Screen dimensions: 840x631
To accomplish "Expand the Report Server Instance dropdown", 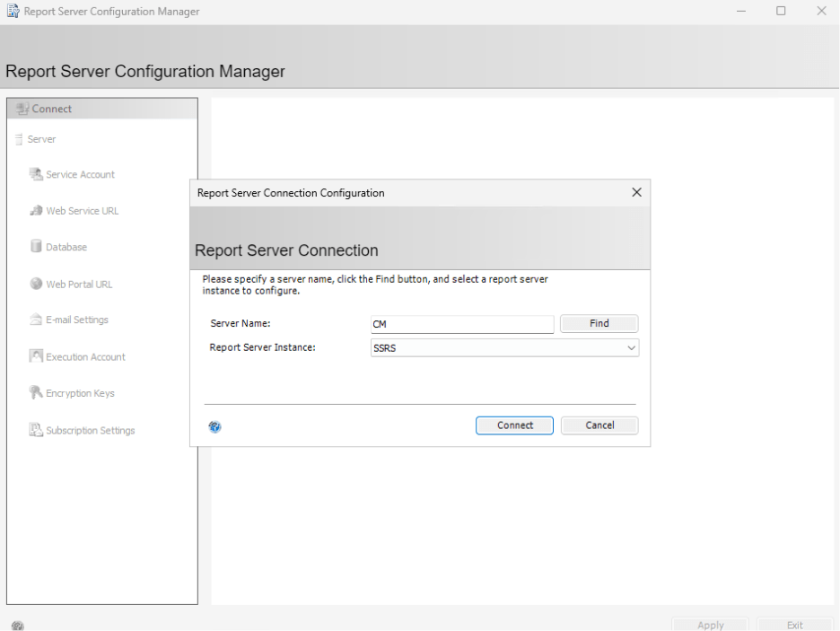I will 631,347.
